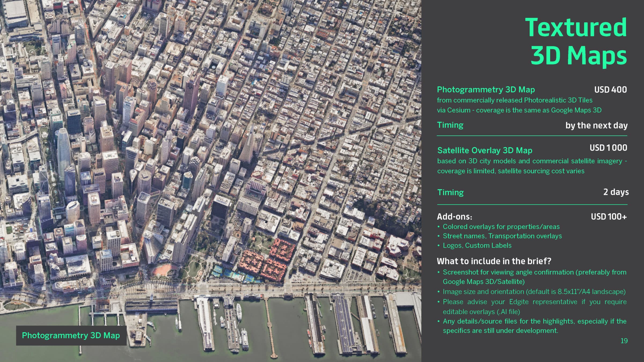Click the 'USD 1 000' price text

(x=608, y=148)
